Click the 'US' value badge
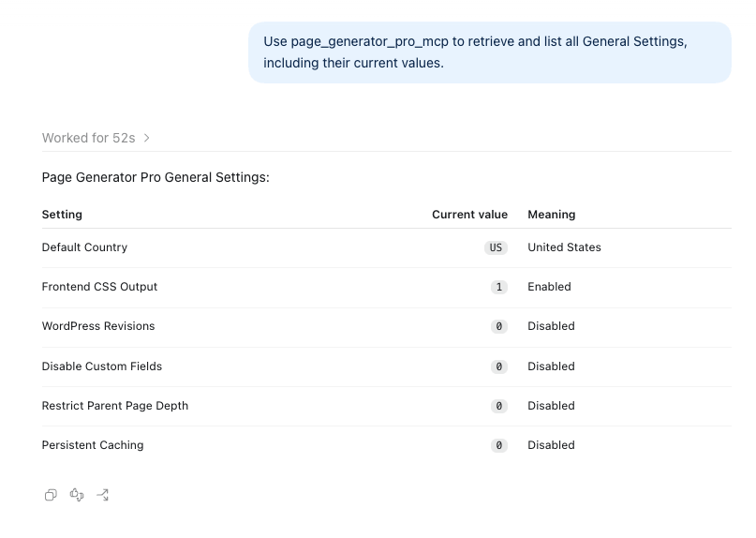The width and height of the screenshot is (756, 538). coord(497,248)
